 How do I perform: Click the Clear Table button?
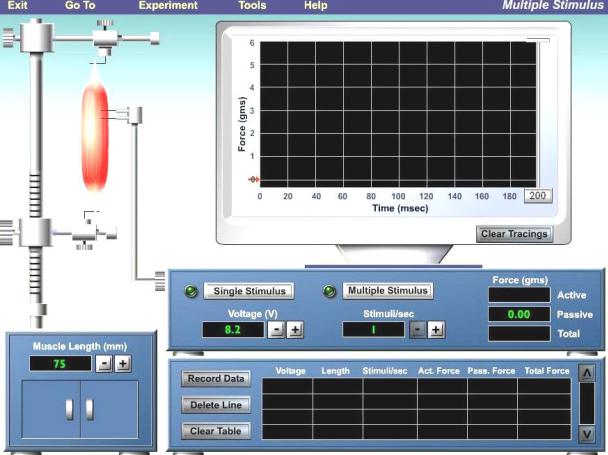216,431
